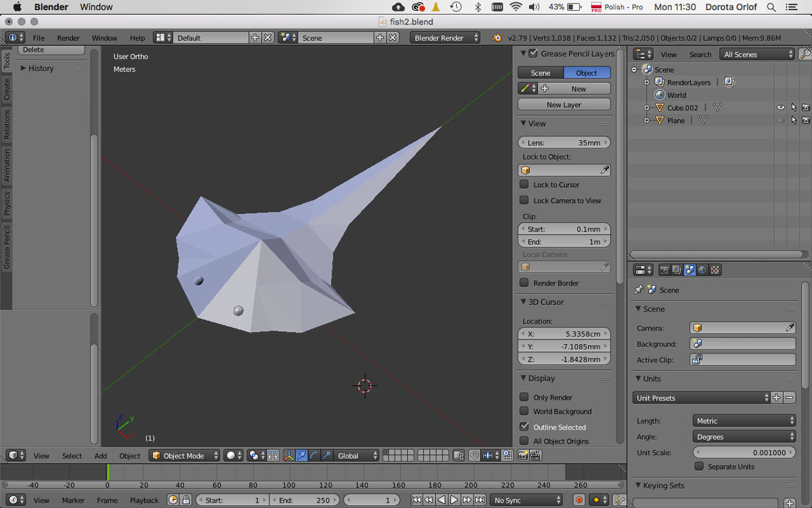Click the End frame field showing 250
The image size is (812, 508).
[x=304, y=500]
